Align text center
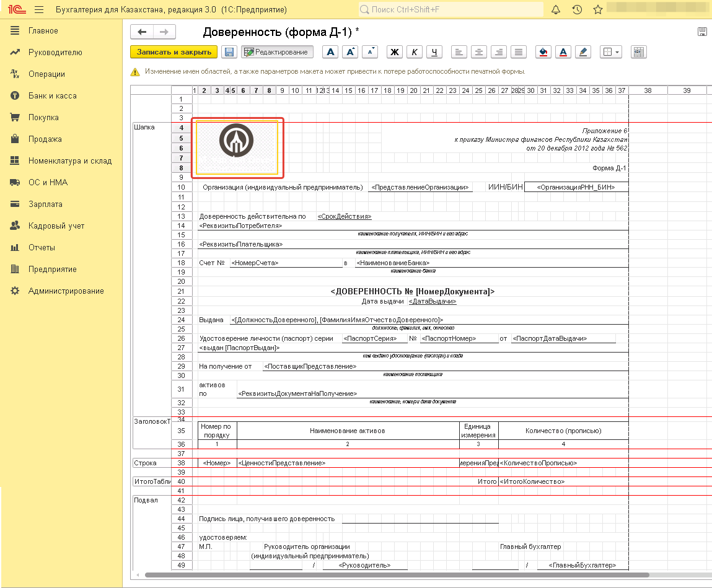The width and height of the screenshot is (712, 588). tap(478, 52)
